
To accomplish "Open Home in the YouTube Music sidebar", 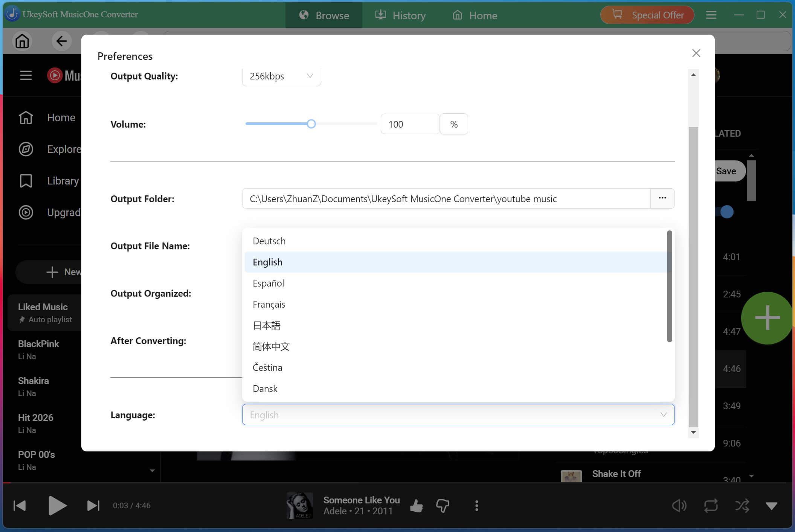I will (47, 117).
